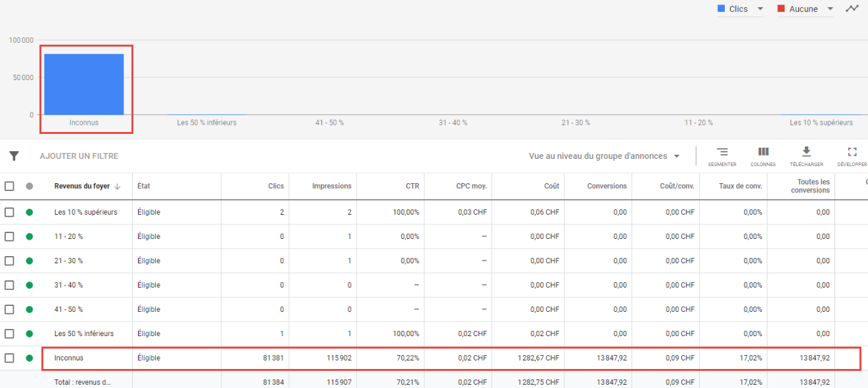The height and width of the screenshot is (388, 868).
Task: Sort by the Taux de conv. column header
Action: [x=740, y=186]
